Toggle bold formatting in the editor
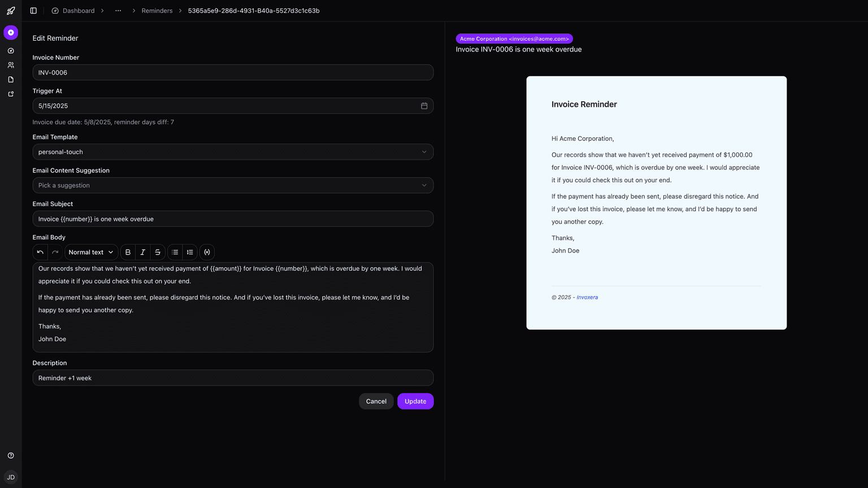The height and width of the screenshot is (488, 868). pyautogui.click(x=128, y=252)
